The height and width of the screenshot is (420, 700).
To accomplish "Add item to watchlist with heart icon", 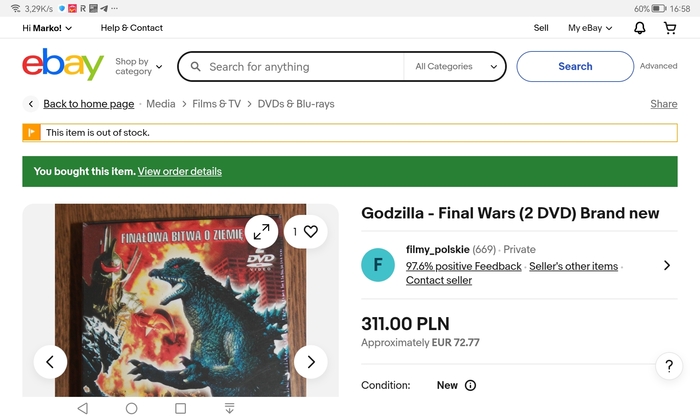I will [x=306, y=232].
